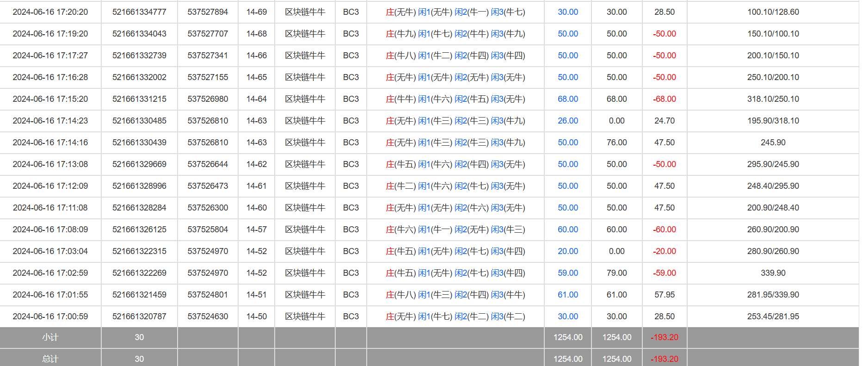The height and width of the screenshot is (366, 868).
Task: Click the 小计 subtotal row label
Action: click(x=50, y=337)
